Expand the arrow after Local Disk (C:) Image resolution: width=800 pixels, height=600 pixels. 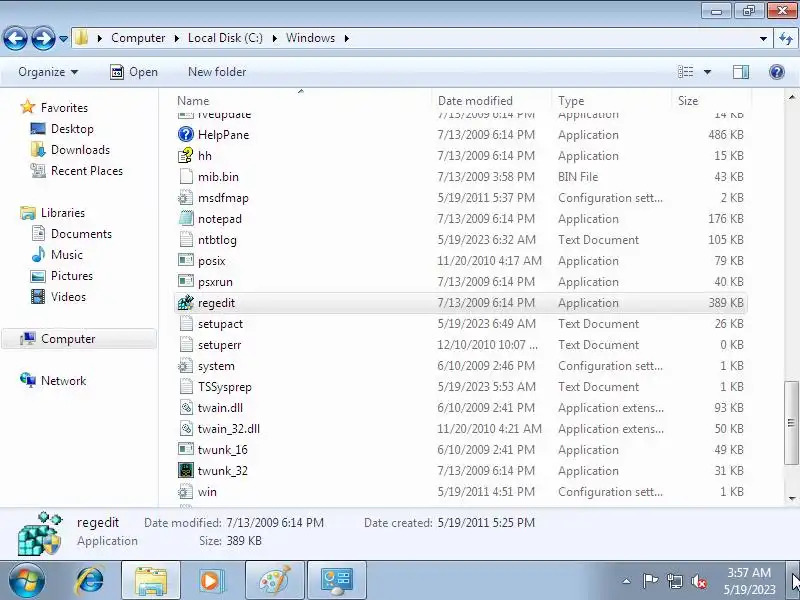[x=274, y=38]
